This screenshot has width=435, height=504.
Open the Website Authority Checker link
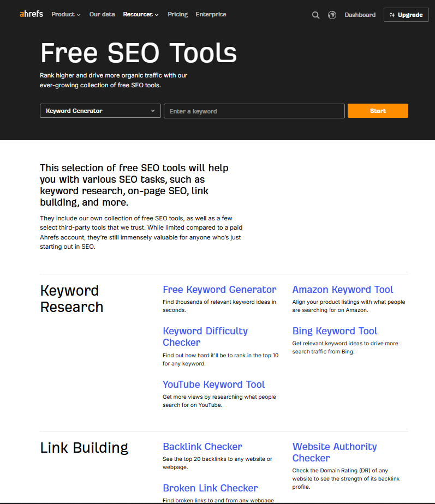point(335,452)
